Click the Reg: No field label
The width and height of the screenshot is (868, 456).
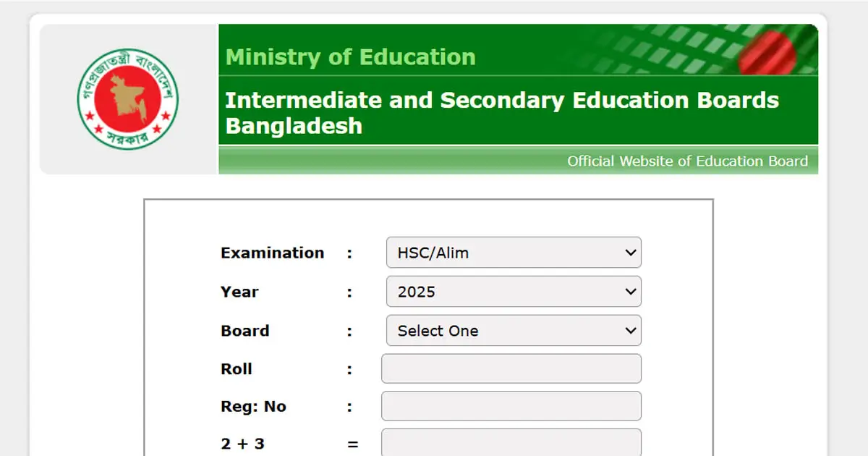coord(253,406)
